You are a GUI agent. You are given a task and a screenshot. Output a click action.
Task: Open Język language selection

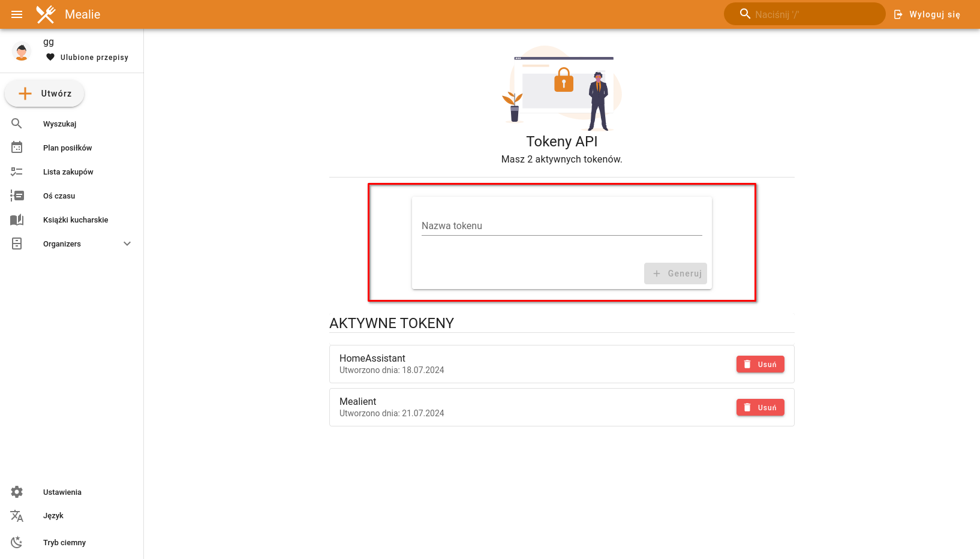click(x=72, y=516)
